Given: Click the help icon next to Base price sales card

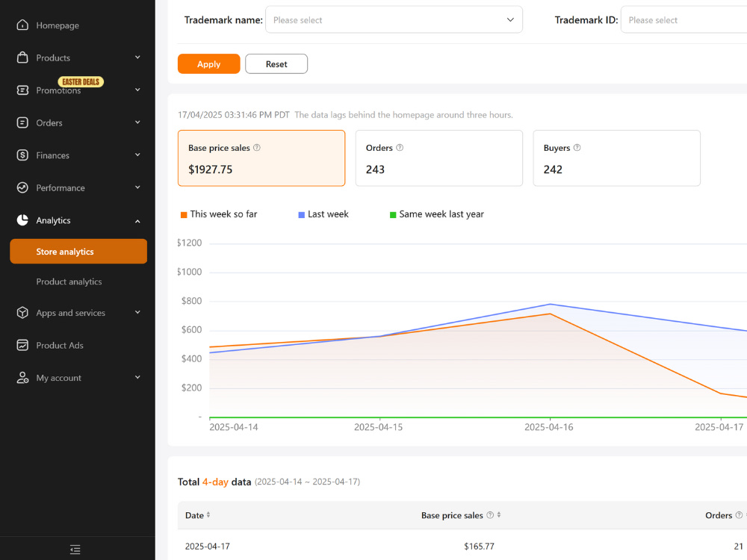Looking at the screenshot, I should coord(257,148).
